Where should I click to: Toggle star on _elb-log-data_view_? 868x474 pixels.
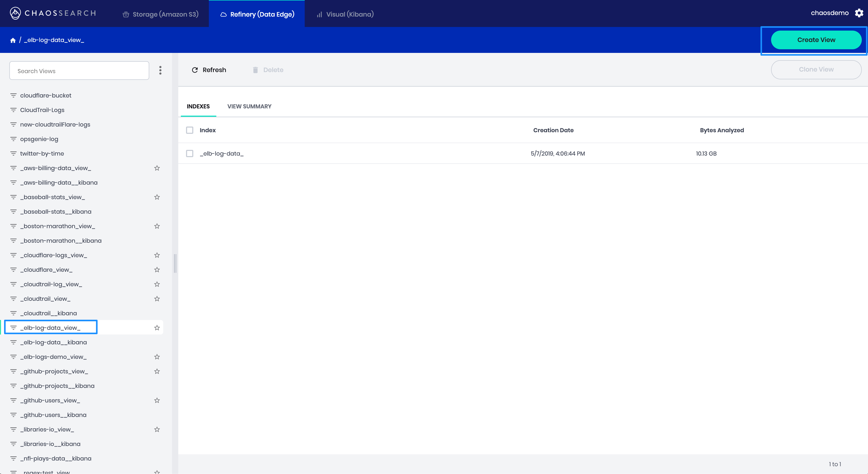157,328
